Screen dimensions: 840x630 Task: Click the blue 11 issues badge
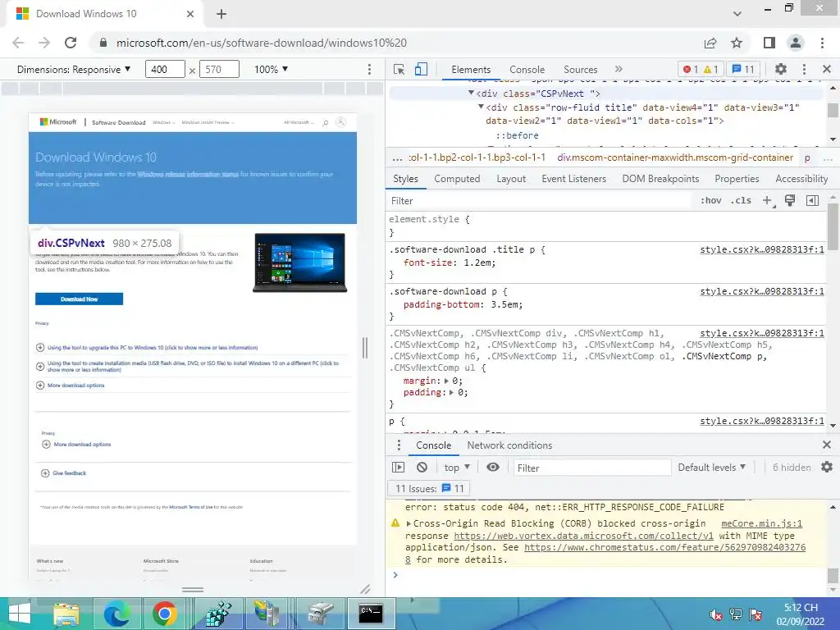(x=743, y=70)
